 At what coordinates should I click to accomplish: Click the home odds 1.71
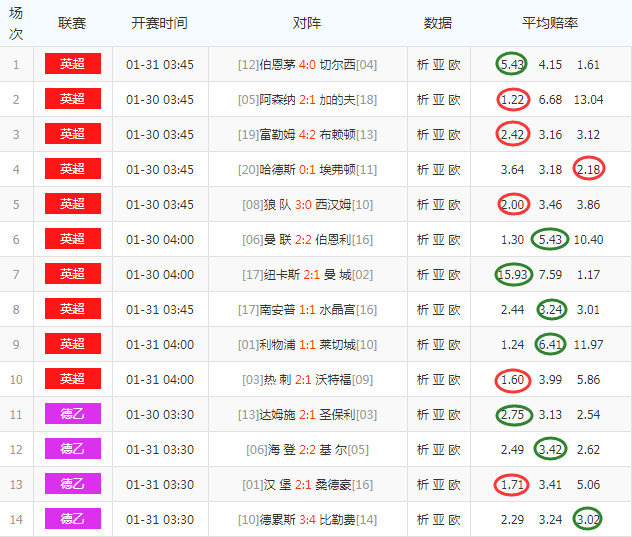[512, 485]
